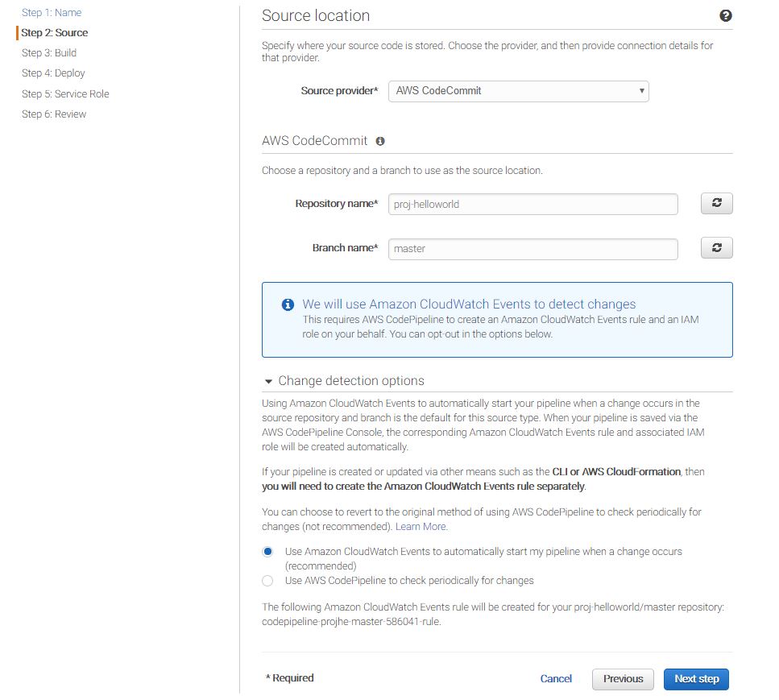Click the Cancel link
The image size is (779, 700).
tap(556, 679)
